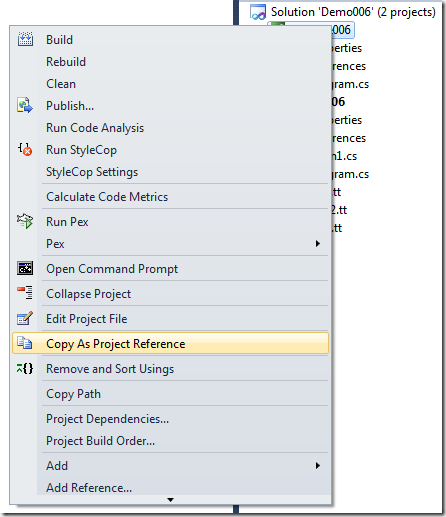Click the Run Pex icon

click(25, 221)
